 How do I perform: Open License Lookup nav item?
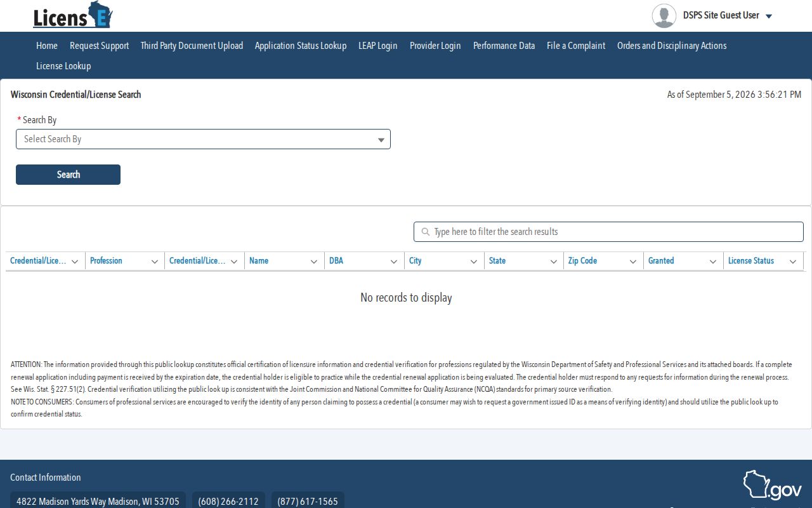(x=63, y=66)
